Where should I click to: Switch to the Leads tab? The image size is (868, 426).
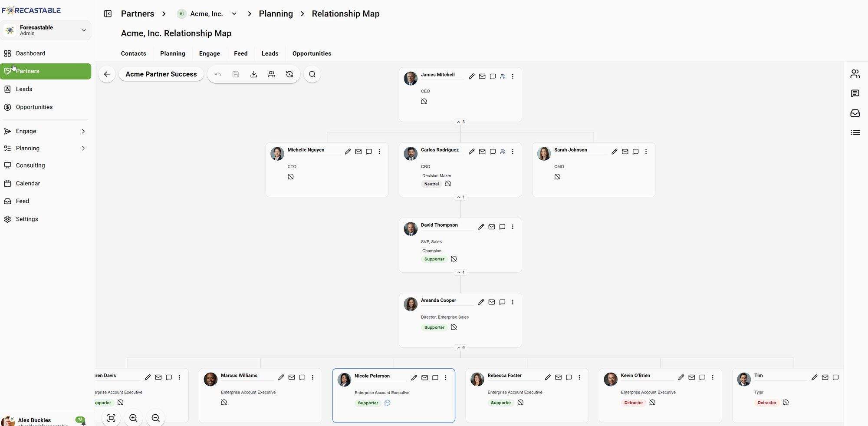coord(270,54)
